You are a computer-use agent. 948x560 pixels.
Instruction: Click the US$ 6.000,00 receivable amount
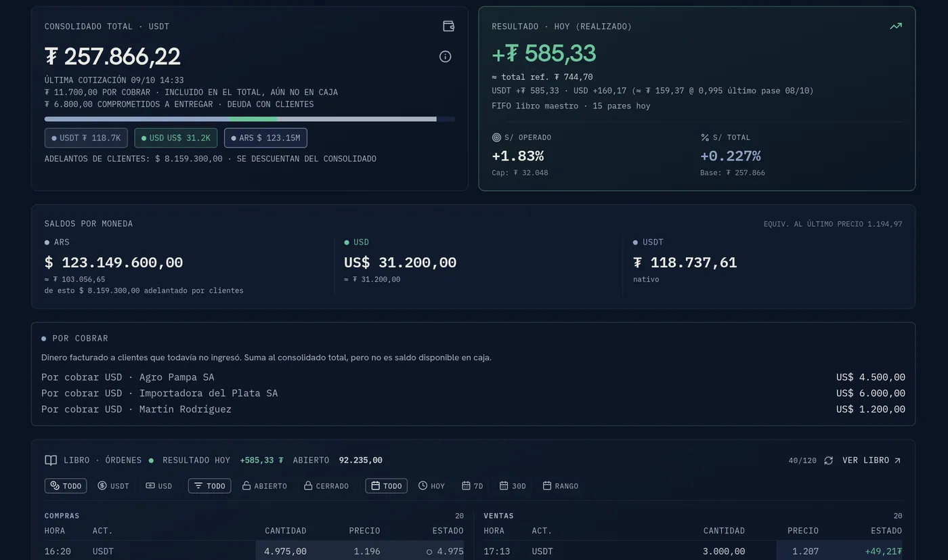tap(871, 393)
